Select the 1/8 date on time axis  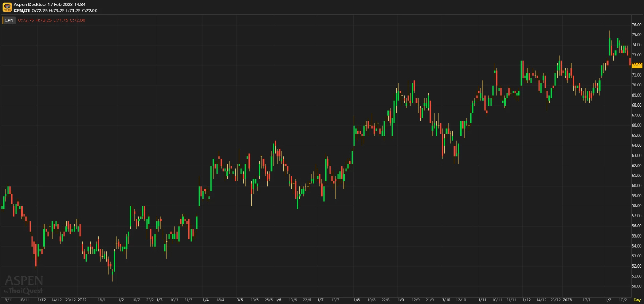click(x=356, y=300)
